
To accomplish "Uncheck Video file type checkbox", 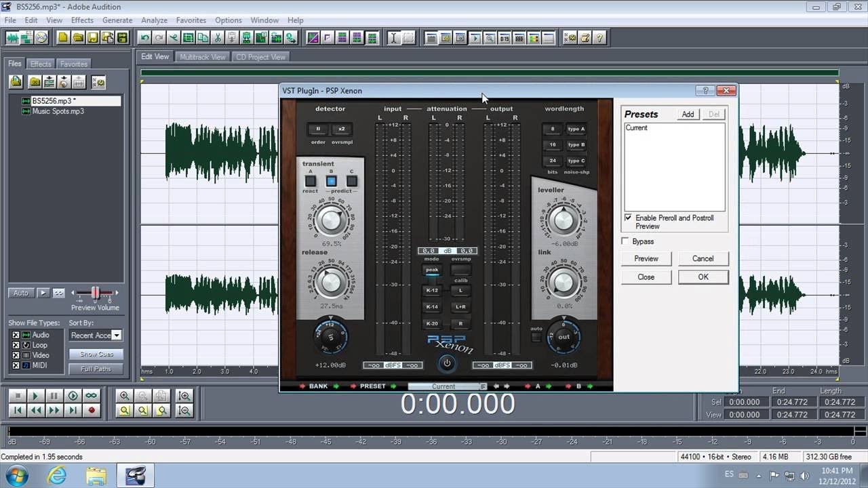I will pos(16,355).
